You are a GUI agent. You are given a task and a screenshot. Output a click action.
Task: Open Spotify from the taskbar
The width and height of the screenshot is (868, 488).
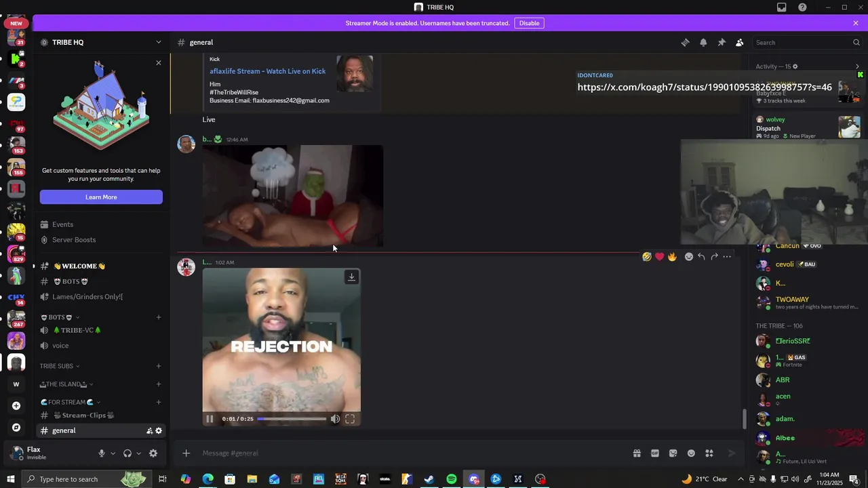point(452,479)
